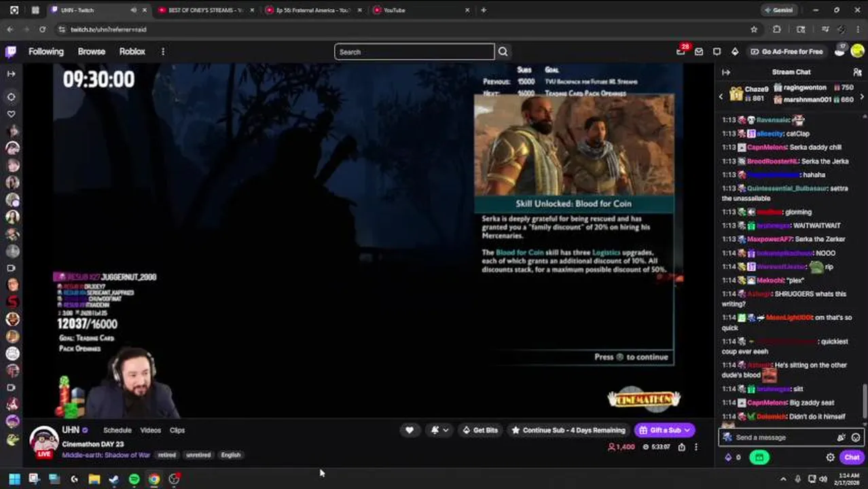This screenshot has width=868, height=489.
Task: Open the user avatar menu
Action: [x=856, y=52]
